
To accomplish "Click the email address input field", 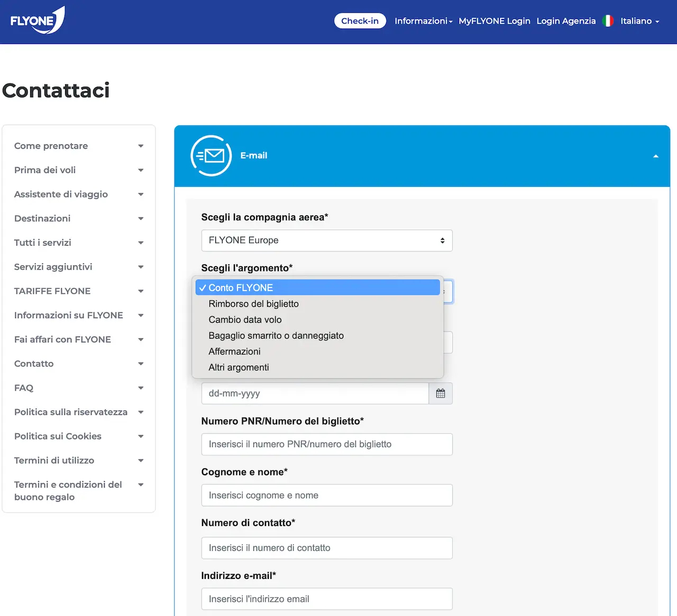I will click(x=327, y=599).
